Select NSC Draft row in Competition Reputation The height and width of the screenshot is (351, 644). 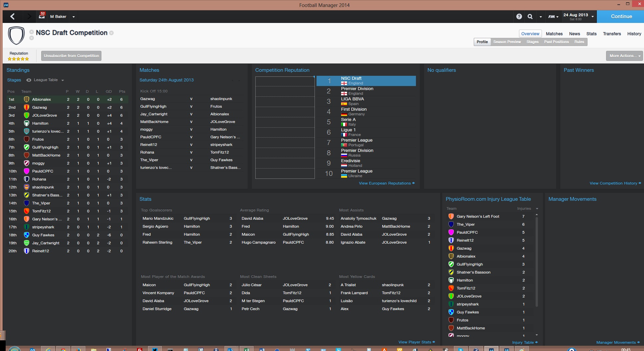coord(366,81)
